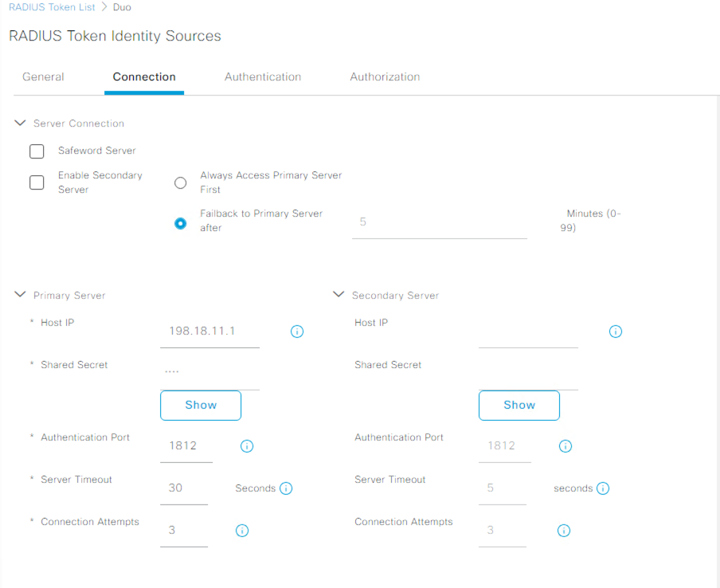Select Always Access Primary Server First
Viewport: 720px width, 588px height.
click(x=180, y=182)
